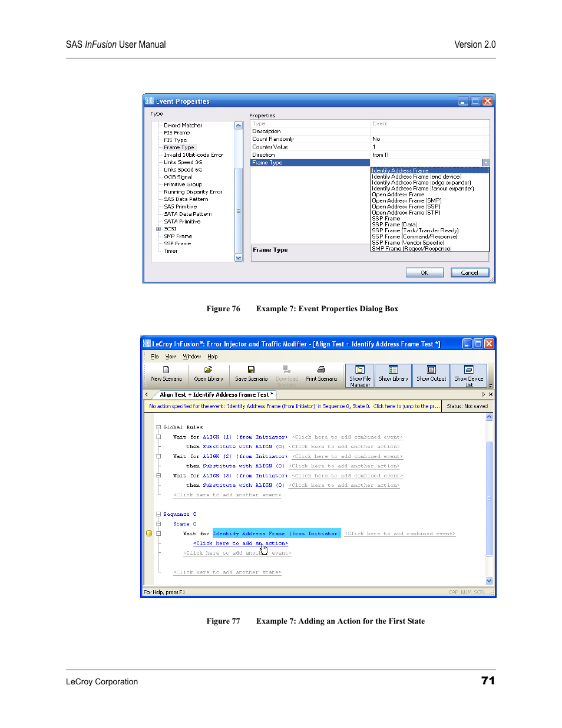Click the LeCroy InFusion window title icon

(147, 344)
